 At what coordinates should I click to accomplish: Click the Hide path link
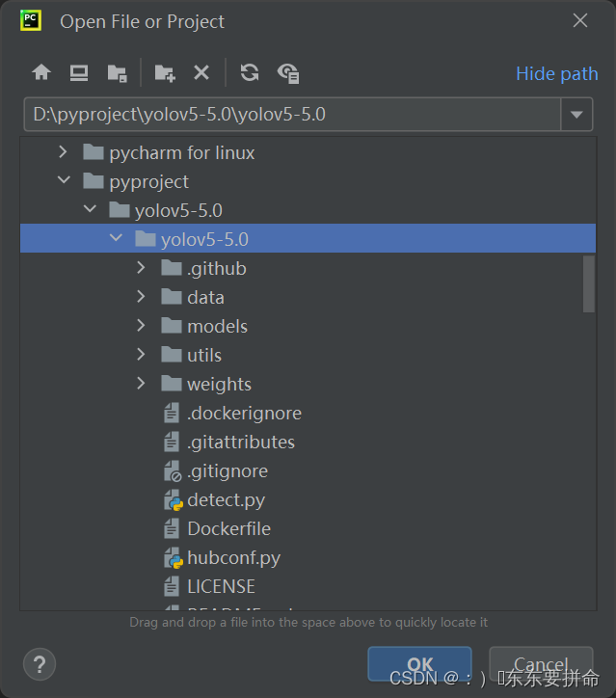click(557, 74)
